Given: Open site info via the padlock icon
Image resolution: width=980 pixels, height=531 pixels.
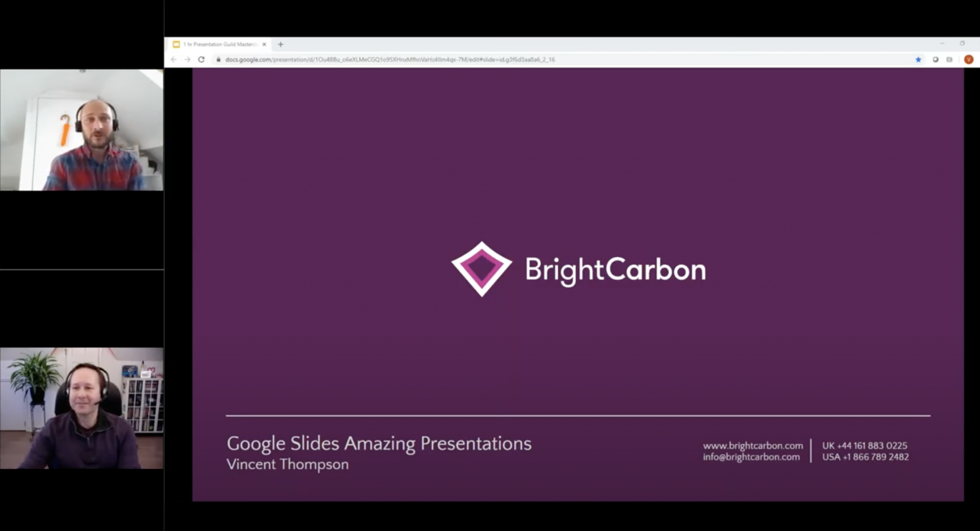Looking at the screenshot, I should coord(218,60).
